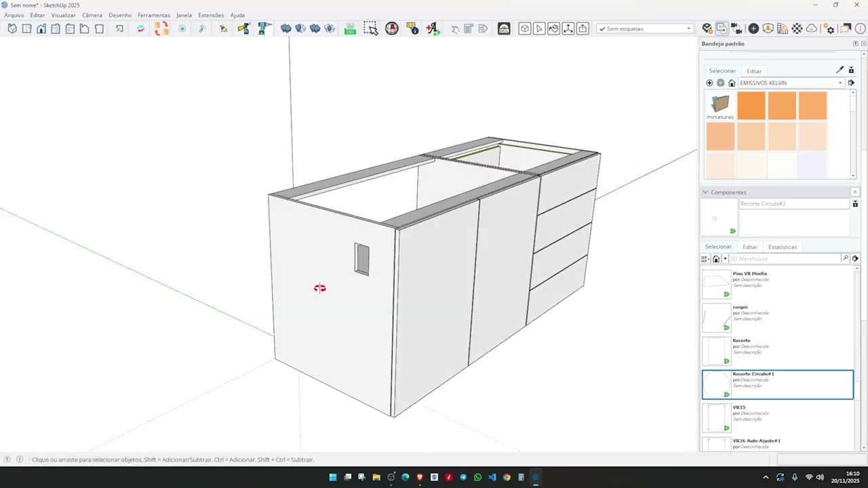Click the green CSV export icon
The height and width of the screenshot is (488, 868).
click(x=350, y=28)
